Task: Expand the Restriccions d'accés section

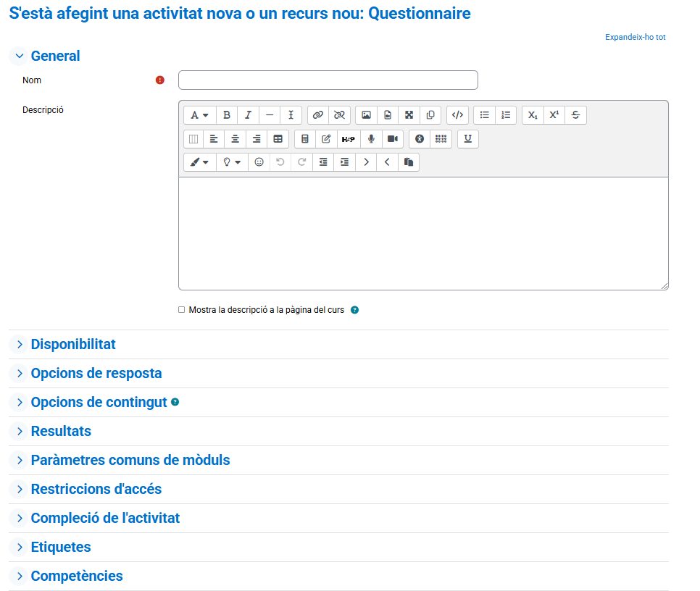Action: 96,490
